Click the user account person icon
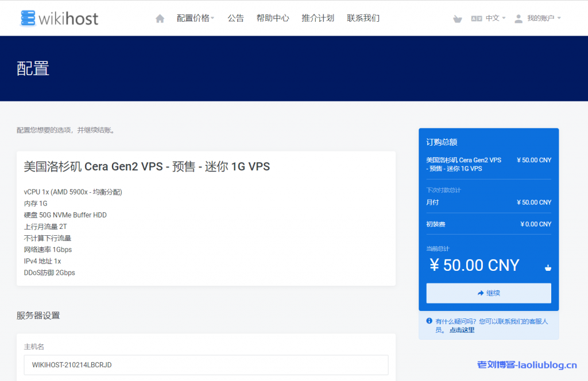 coord(518,18)
